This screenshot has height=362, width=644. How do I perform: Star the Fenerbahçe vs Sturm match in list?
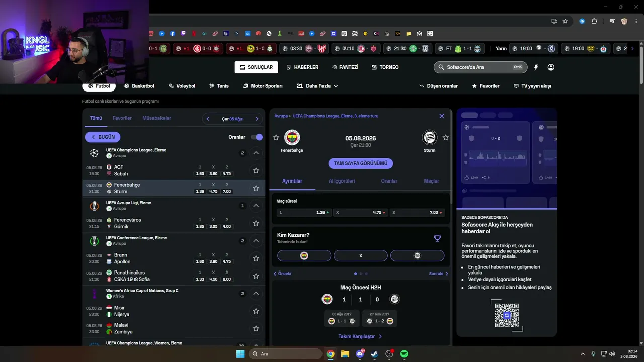pos(256,188)
